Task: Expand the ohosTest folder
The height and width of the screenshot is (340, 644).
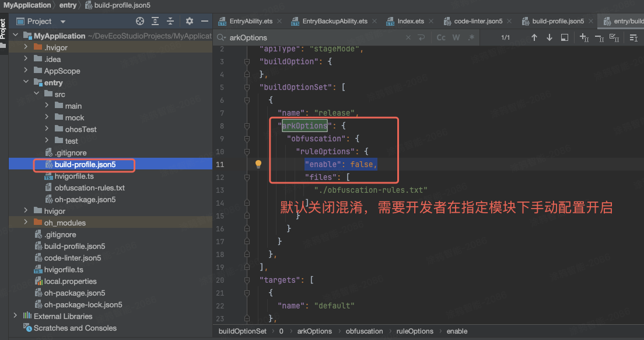Action: coord(47,129)
